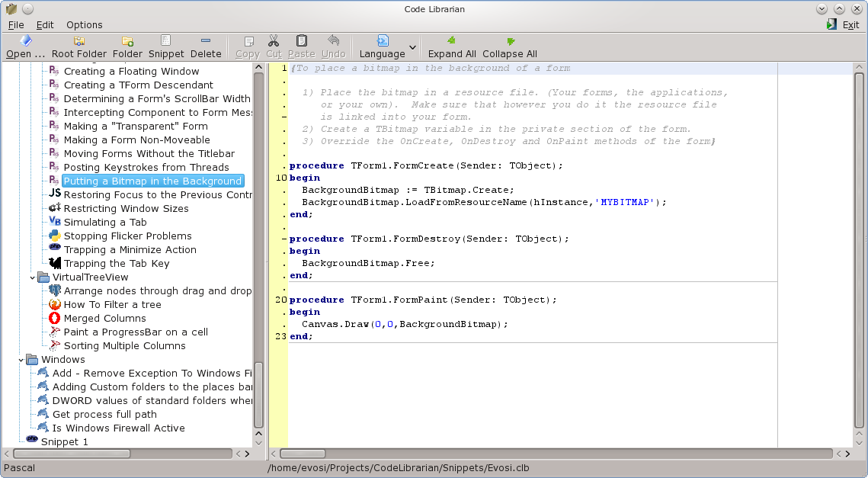The height and width of the screenshot is (478, 868).
Task: Click the Cut scissors icon
Action: coord(274,41)
